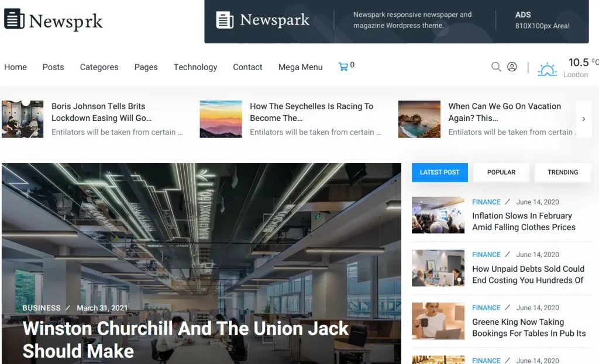Click the search magnifier icon
Screen dimensions: 599x364
496,67
